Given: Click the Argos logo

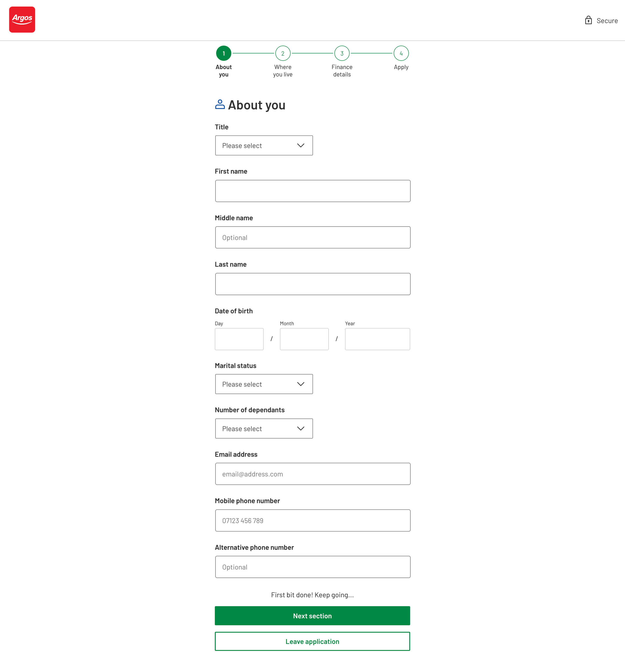Looking at the screenshot, I should tap(22, 19).
